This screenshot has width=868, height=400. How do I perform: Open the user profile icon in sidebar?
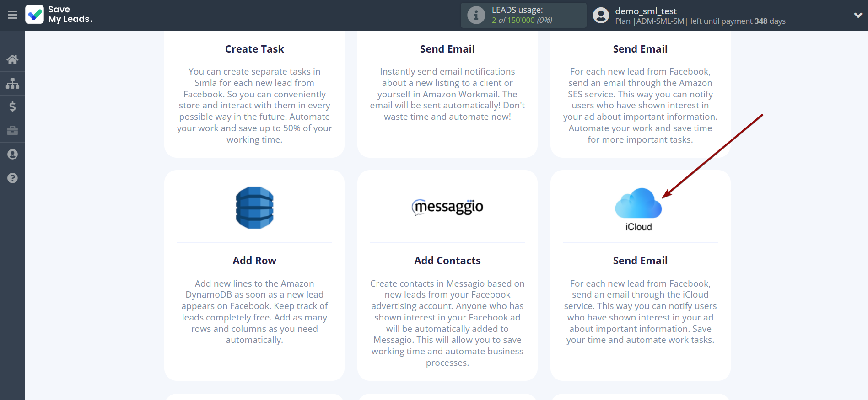point(12,155)
